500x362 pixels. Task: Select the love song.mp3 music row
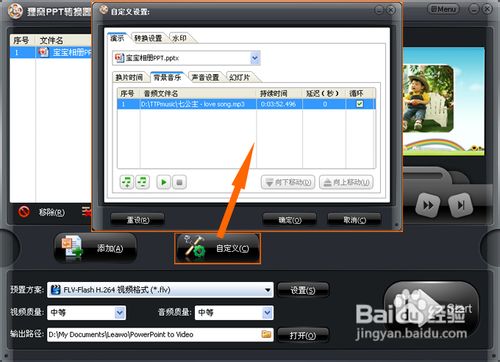(x=246, y=104)
